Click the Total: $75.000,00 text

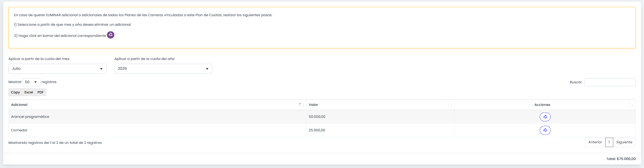pyautogui.click(x=621, y=159)
